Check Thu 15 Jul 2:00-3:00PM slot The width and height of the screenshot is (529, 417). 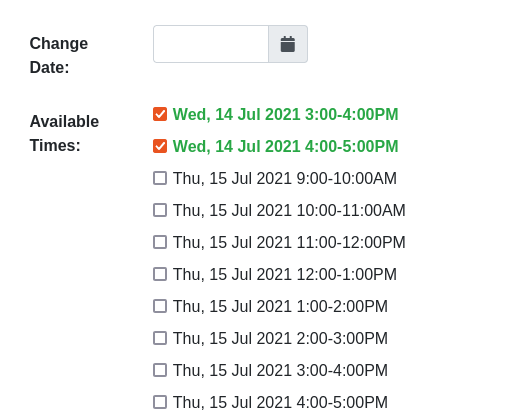coord(160,338)
